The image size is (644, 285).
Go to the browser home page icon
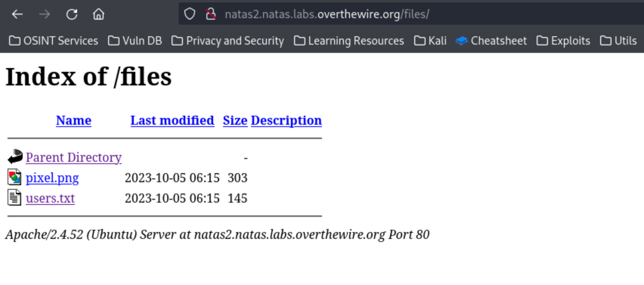pos(99,14)
